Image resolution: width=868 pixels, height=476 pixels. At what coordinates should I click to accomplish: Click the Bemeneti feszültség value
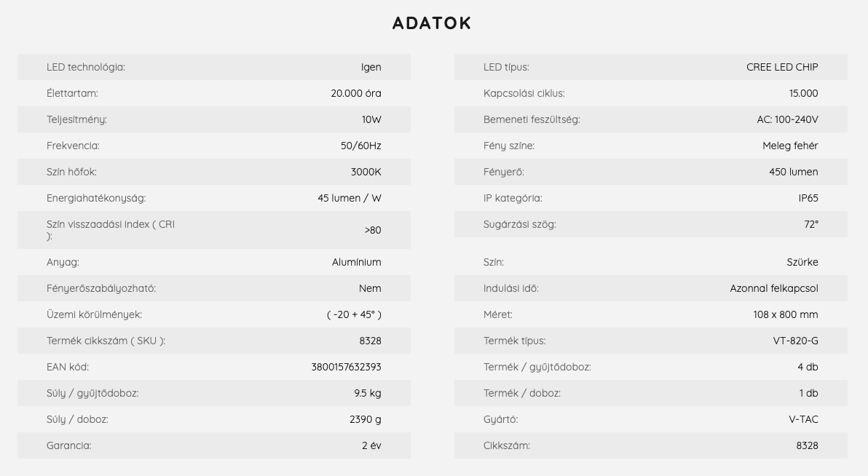[787, 119]
